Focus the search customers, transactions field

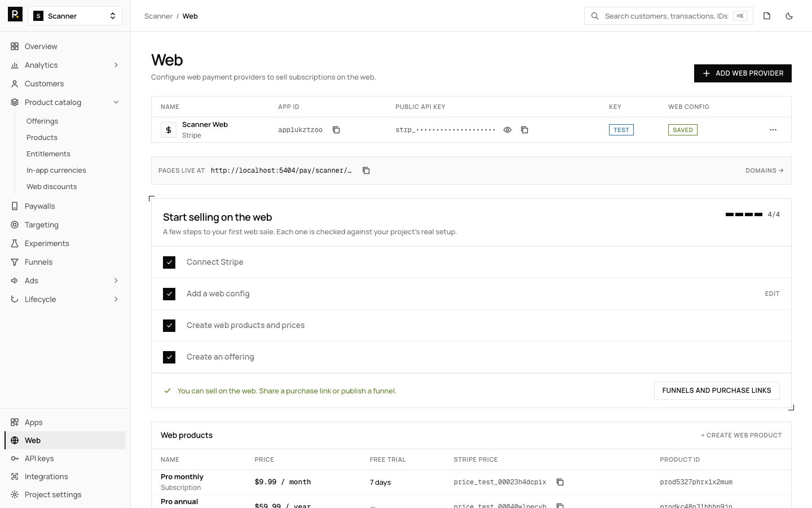tap(669, 16)
